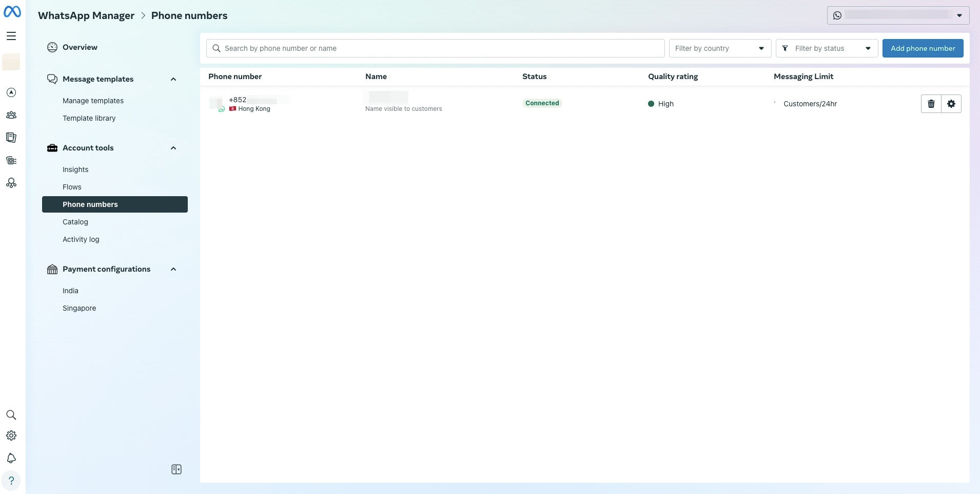
Task: Click the filter funnel icon
Action: tap(785, 48)
